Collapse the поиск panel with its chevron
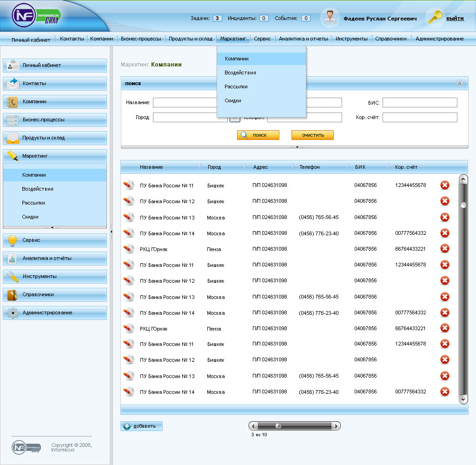Viewport: 476px width, 465px height. pyautogui.click(x=460, y=84)
